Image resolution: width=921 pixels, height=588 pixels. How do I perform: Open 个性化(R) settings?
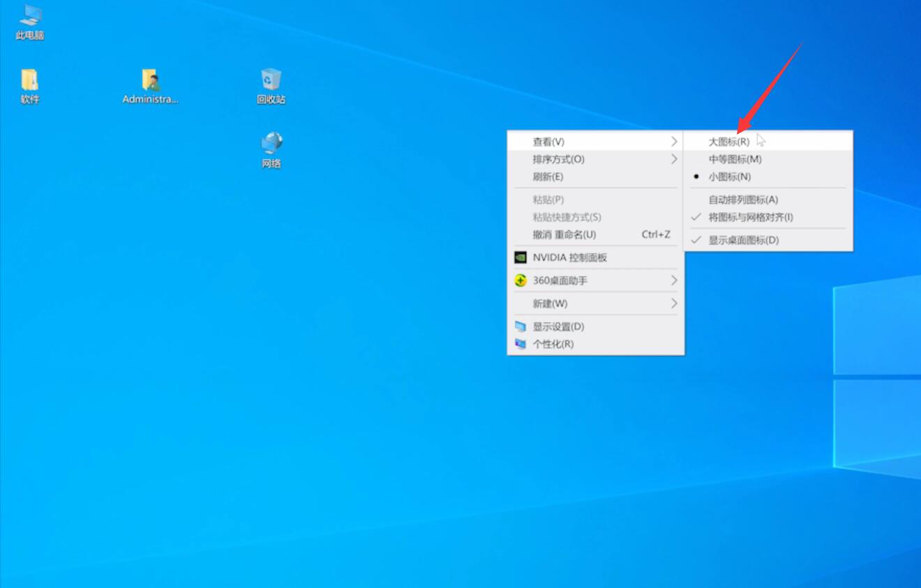(595, 344)
